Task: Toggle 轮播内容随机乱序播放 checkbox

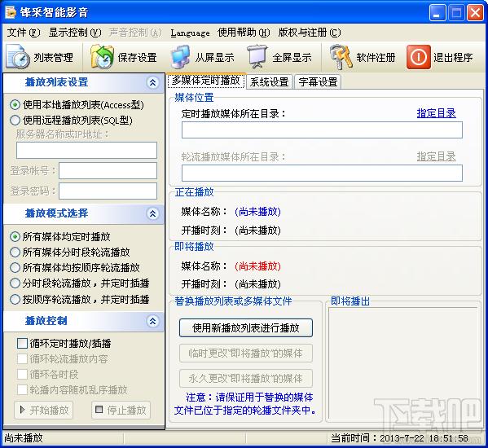Action: pyautogui.click(x=23, y=389)
